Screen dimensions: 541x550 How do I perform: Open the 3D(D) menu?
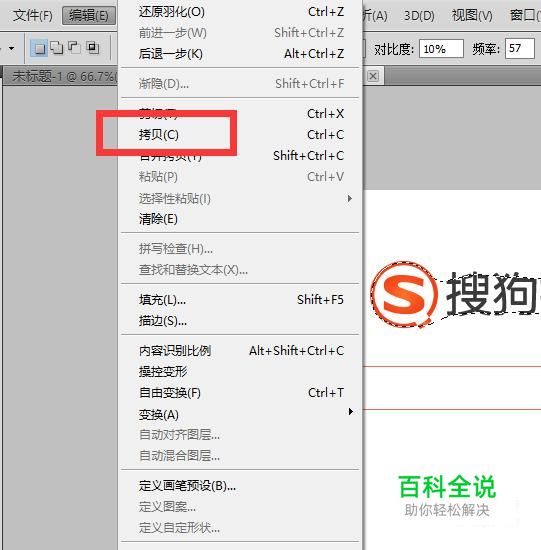419,15
